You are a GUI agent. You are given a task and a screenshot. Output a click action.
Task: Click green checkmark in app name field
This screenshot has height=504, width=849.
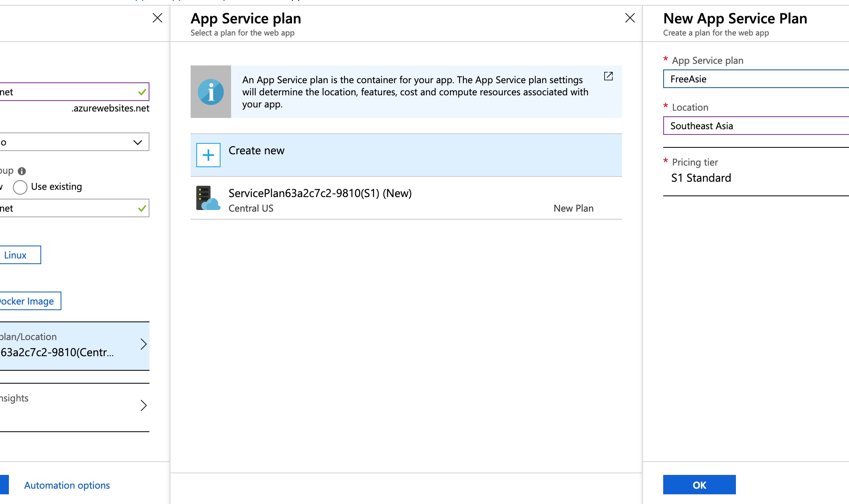[142, 92]
